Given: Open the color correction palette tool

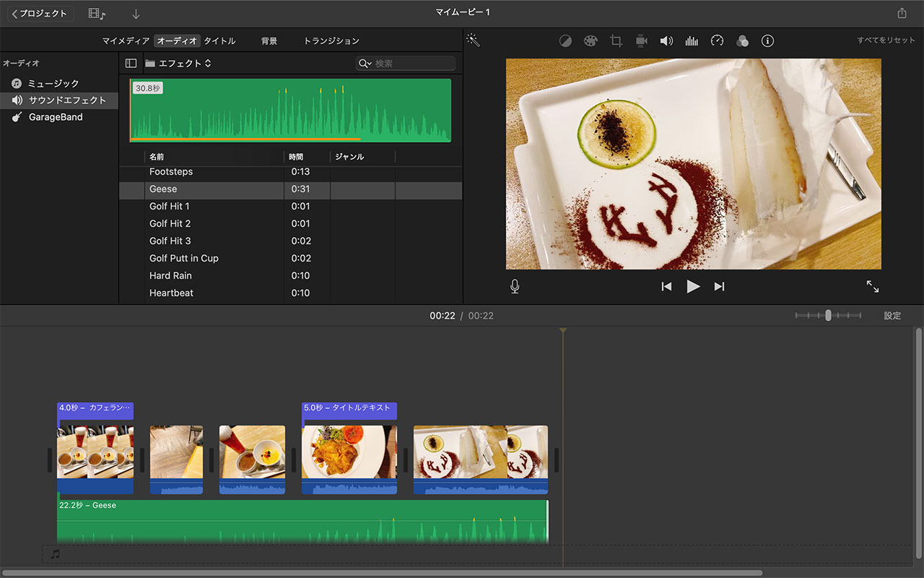Looking at the screenshot, I should [x=590, y=41].
